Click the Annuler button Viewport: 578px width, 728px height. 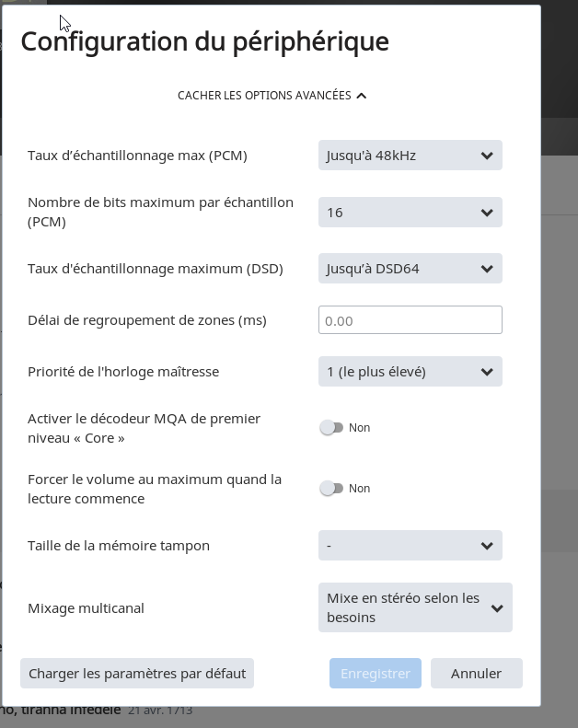476,674
